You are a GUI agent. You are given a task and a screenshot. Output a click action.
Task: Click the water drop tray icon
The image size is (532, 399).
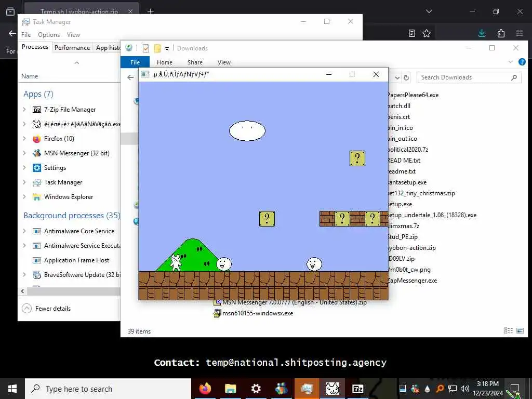coord(427,389)
